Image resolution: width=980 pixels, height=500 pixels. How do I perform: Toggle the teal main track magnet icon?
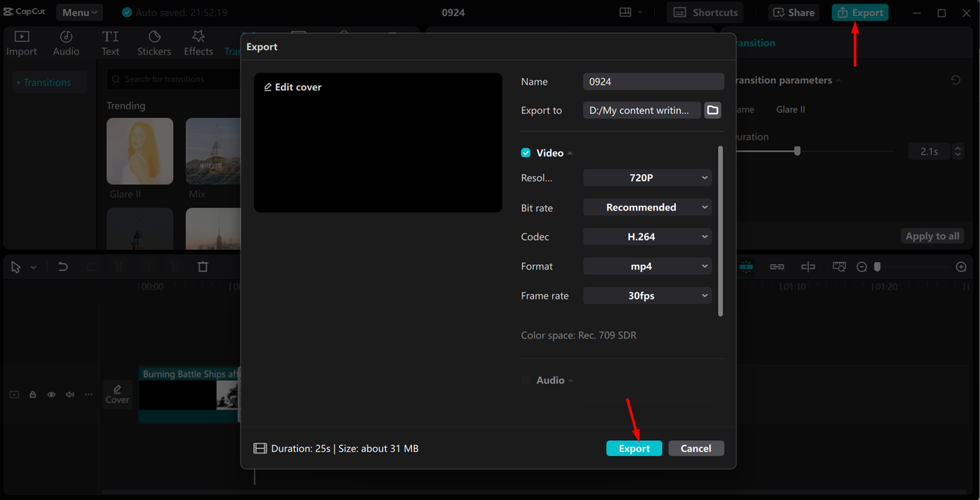click(746, 267)
